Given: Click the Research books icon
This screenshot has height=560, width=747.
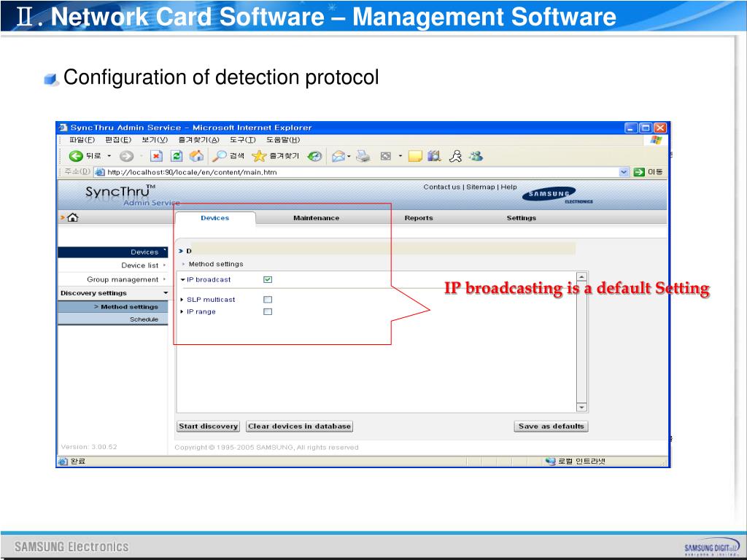Looking at the screenshot, I should pos(434,156).
